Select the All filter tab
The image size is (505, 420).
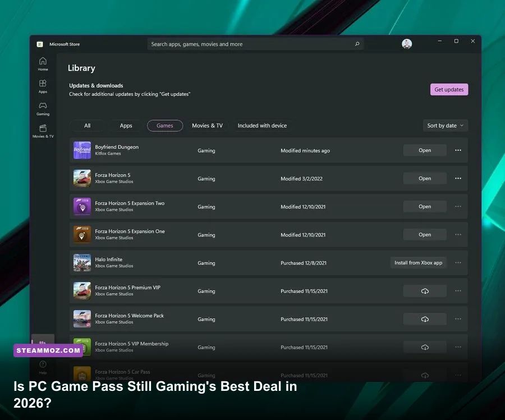pyautogui.click(x=88, y=126)
